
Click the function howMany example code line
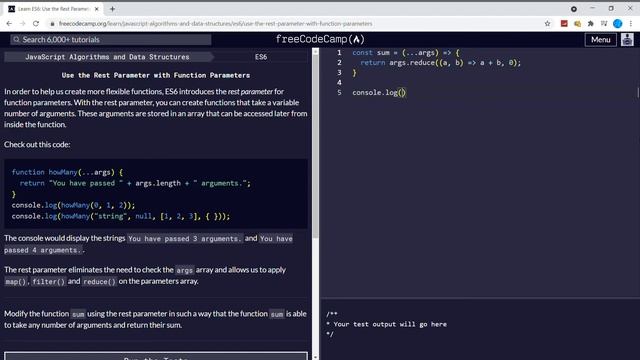[67, 172]
